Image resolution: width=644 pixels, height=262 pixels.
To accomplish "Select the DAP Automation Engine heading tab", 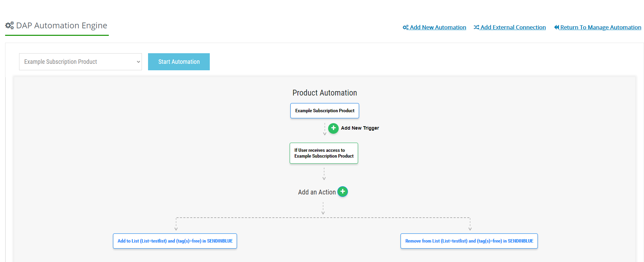I will coord(61,26).
